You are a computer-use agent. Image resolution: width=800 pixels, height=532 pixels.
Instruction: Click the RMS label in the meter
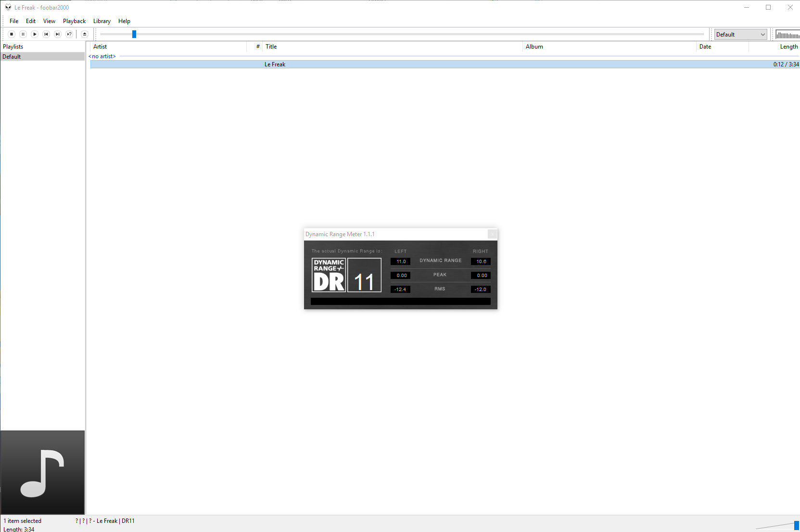pyautogui.click(x=440, y=289)
